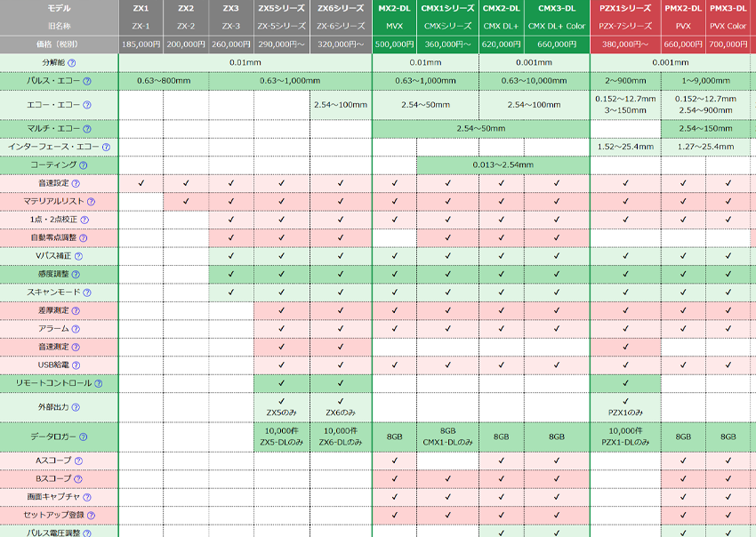
Task: Select the 290,000円～ price cell
Action: tap(282, 44)
